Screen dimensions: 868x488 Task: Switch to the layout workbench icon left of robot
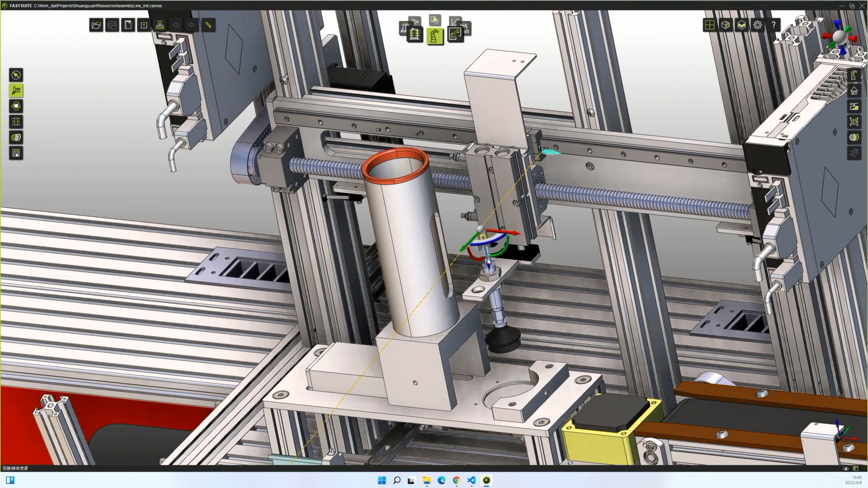pyautogui.click(x=414, y=34)
